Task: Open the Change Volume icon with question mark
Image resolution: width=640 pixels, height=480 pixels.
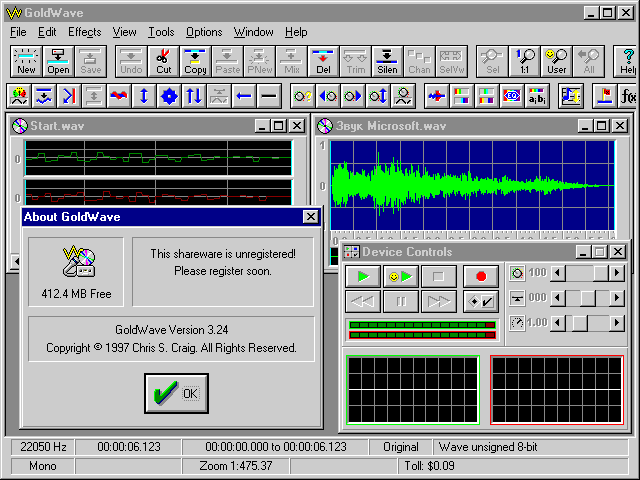Action: 303,96
